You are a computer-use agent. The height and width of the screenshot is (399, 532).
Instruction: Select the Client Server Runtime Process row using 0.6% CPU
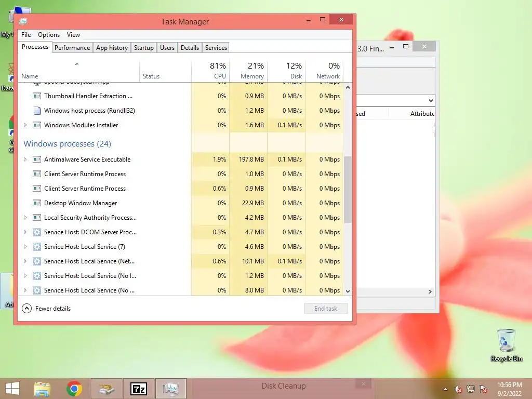180,189
